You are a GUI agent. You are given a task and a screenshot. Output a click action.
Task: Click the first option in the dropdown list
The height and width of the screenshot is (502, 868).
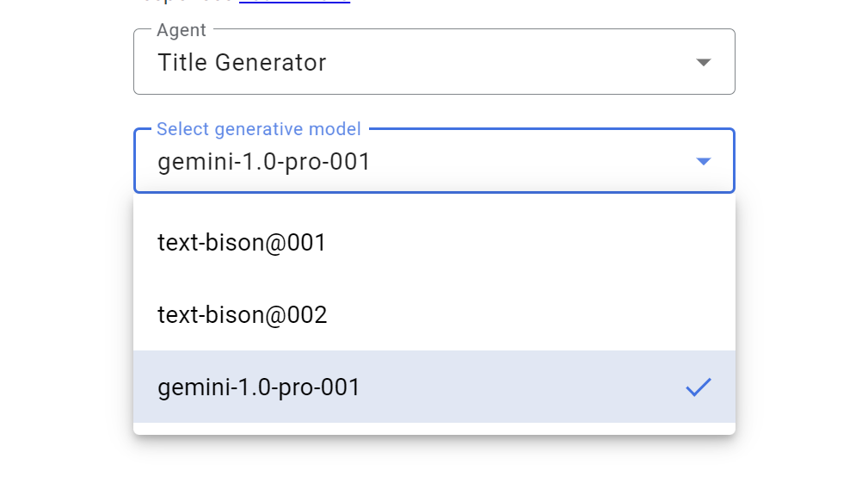click(x=241, y=242)
